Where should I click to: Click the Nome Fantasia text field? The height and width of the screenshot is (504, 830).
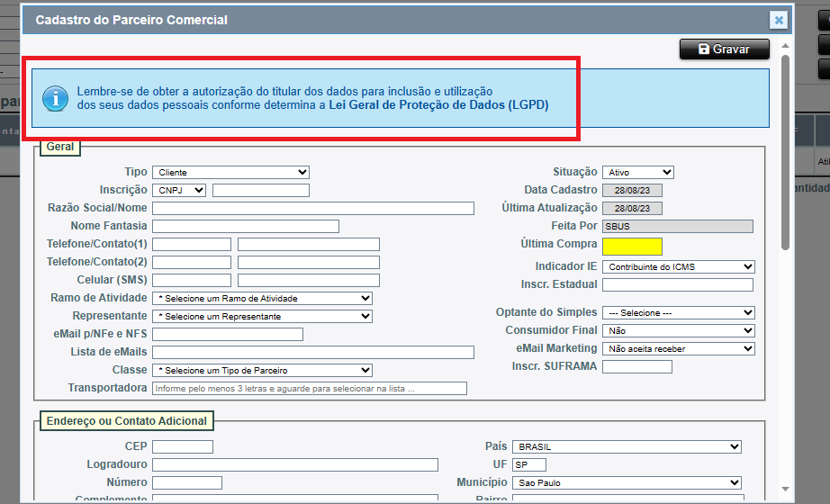(245, 226)
